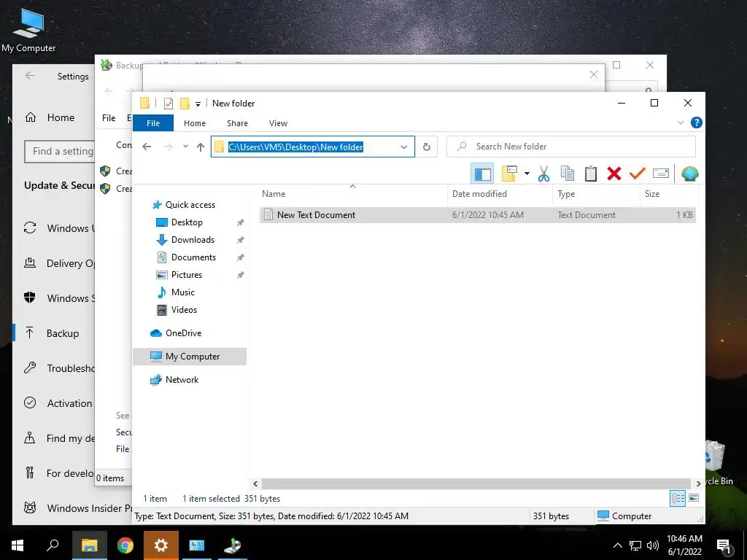
Task: Open File Explorer from the taskbar
Action: click(89, 545)
